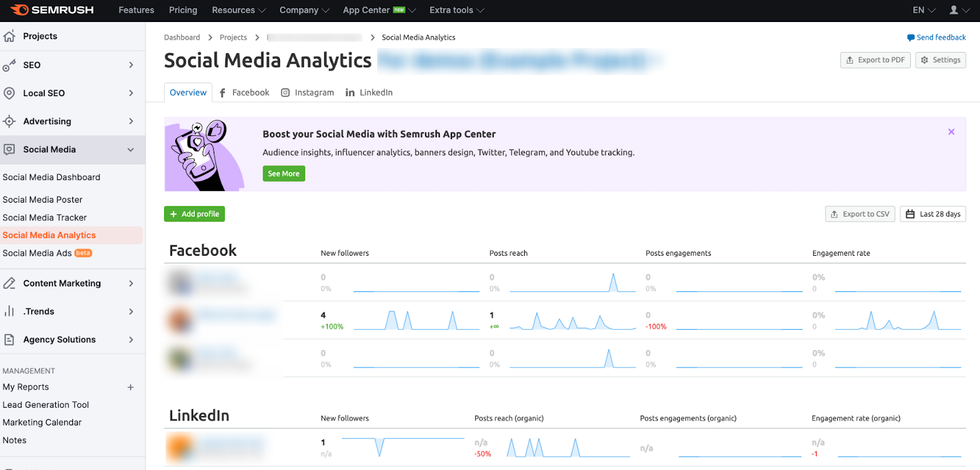Click the .Trends bar chart icon
The image size is (980, 470).
(9, 311)
